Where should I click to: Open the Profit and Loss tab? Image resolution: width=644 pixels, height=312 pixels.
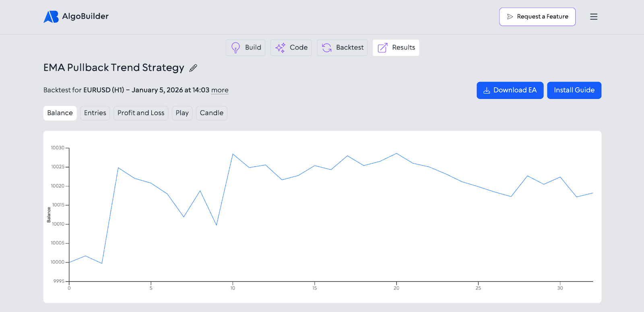(141, 113)
